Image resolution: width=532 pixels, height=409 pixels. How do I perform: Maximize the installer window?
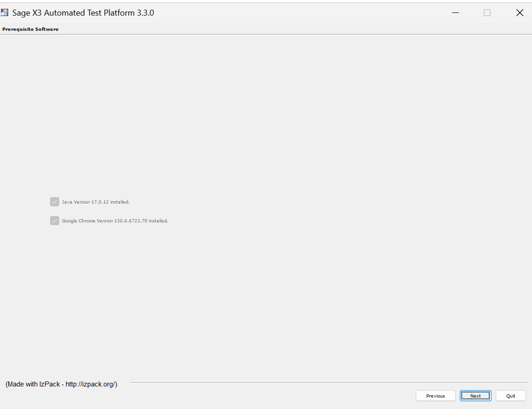coord(487,13)
